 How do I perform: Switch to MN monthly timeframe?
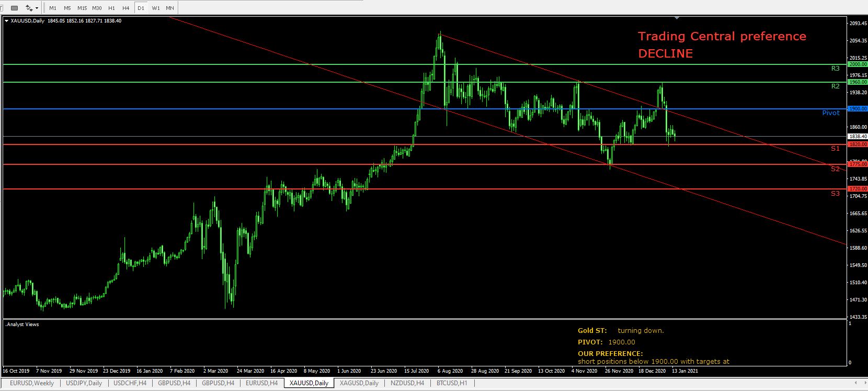tap(170, 8)
